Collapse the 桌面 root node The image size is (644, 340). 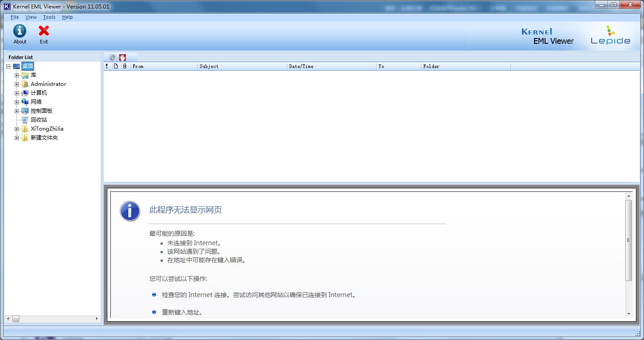[8, 66]
